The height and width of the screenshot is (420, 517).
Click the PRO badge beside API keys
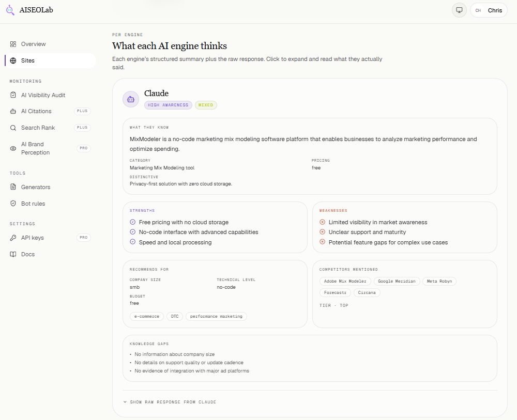coord(84,238)
